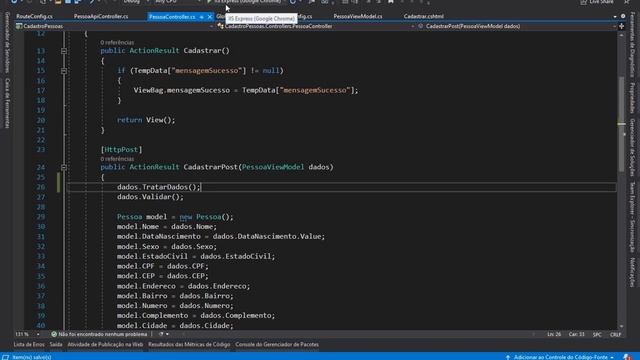Click '0 referências' above CadastrarPost method
Viewport: 640px width, 360px height.
(x=117, y=159)
